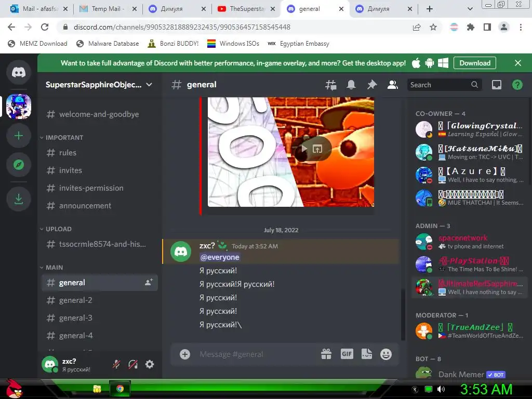The image size is (532, 399).
Task: Open the Nitro gift icon
Action: coord(326,354)
